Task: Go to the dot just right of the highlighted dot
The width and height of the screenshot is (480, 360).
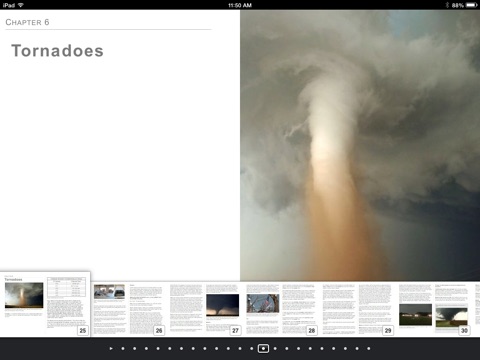Action: (x=275, y=349)
